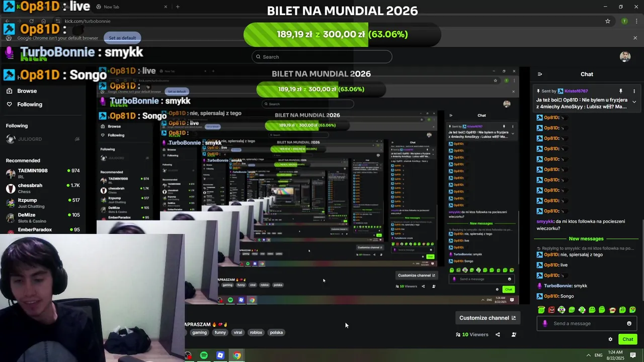This screenshot has height=362, width=644.
Task: Open the taskbar clock and date
Action: pos(616,355)
